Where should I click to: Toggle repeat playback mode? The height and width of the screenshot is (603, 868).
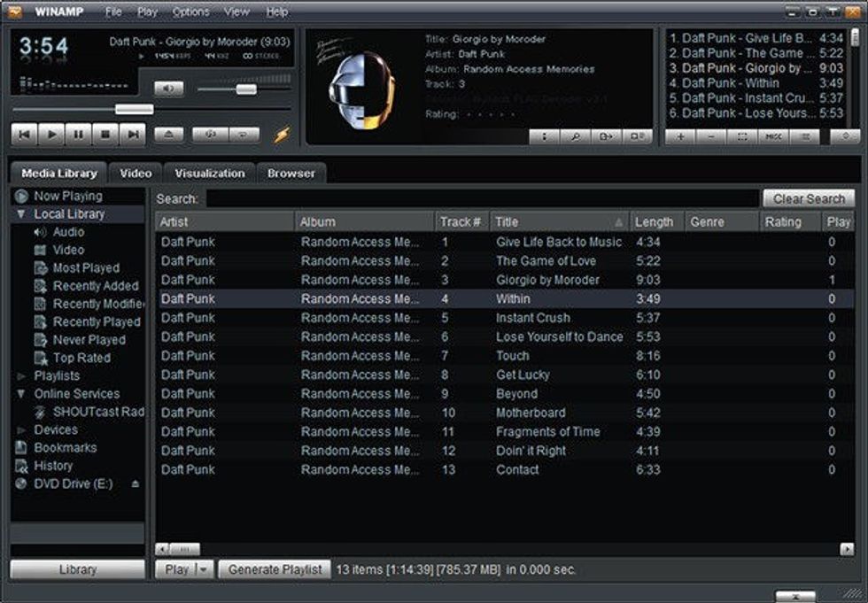pyautogui.click(x=243, y=134)
